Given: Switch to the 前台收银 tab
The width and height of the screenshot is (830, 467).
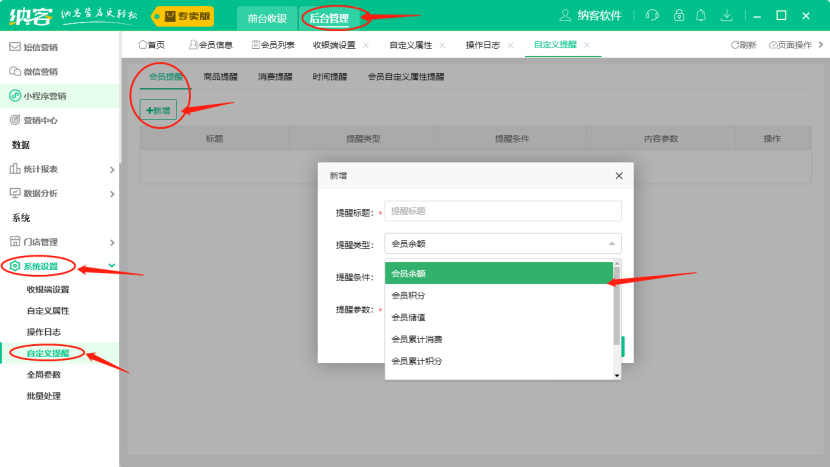Looking at the screenshot, I should (x=267, y=17).
